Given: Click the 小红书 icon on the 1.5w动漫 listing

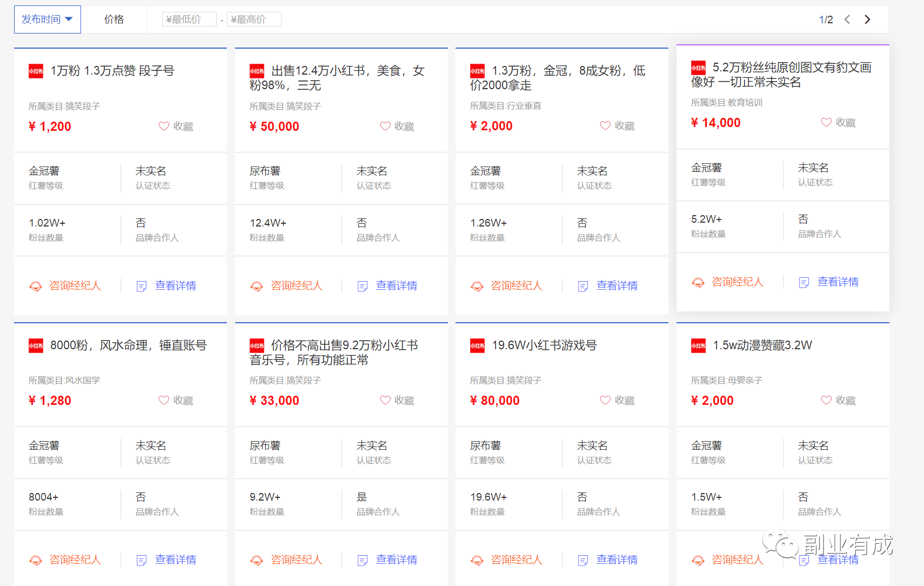Looking at the screenshot, I should pos(698,345).
